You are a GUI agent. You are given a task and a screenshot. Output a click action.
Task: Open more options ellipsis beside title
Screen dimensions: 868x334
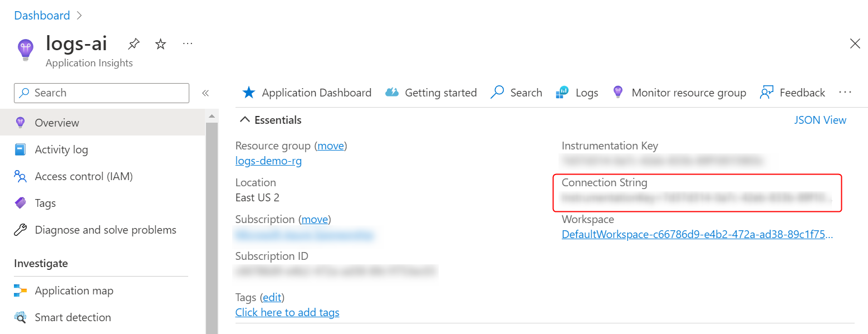click(188, 43)
